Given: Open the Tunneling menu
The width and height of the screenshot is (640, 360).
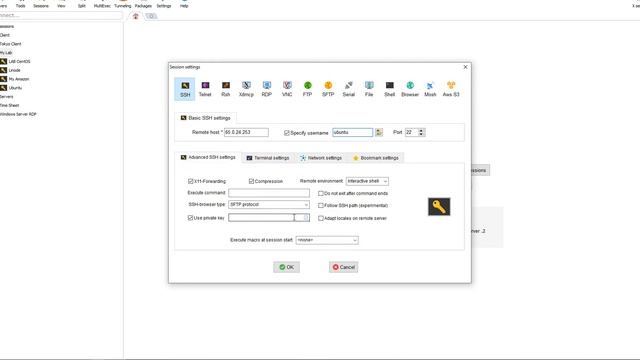Looking at the screenshot, I should click(122, 6).
